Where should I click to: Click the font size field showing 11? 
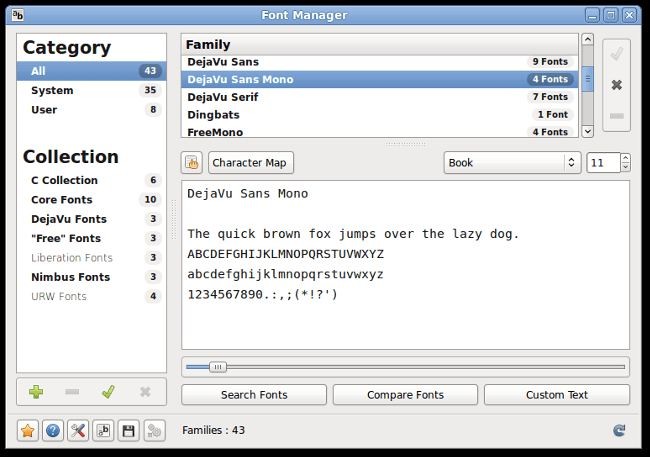(x=604, y=163)
